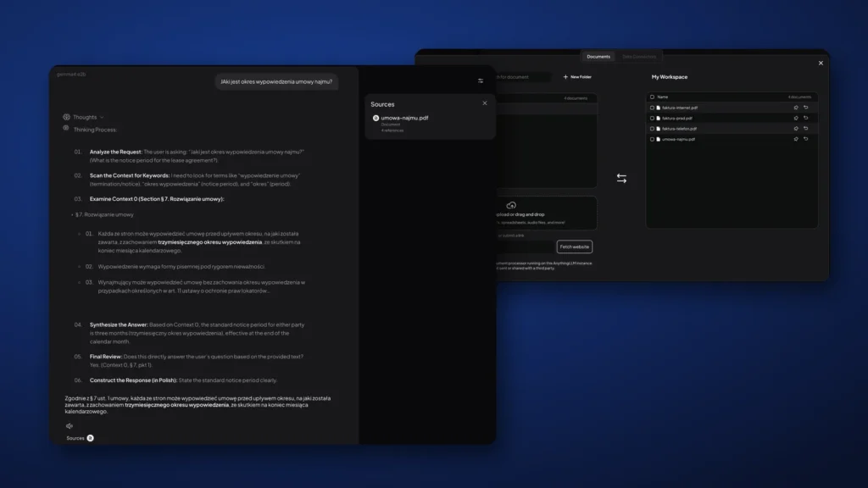Remove faktura-internet.pdf using its arrow icon

click(x=806, y=108)
